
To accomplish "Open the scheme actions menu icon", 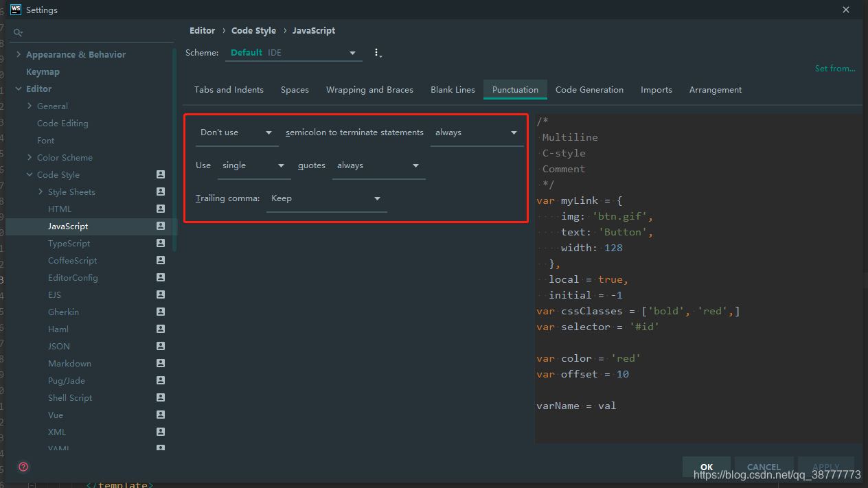I will pos(377,53).
